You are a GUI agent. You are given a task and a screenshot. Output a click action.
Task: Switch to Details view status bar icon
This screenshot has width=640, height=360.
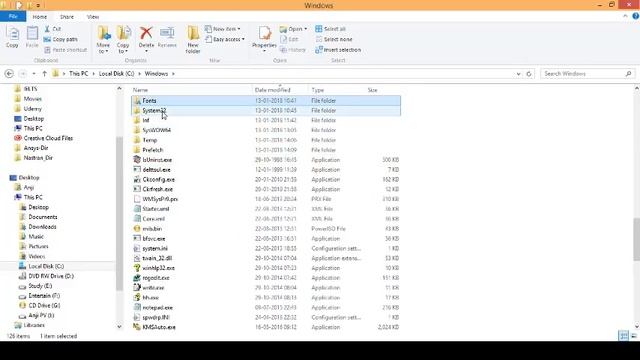point(624,336)
